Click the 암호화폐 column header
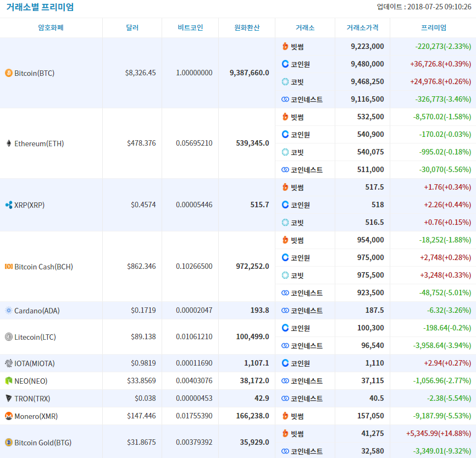Image resolution: width=476 pixels, height=458 pixels. click(x=51, y=27)
